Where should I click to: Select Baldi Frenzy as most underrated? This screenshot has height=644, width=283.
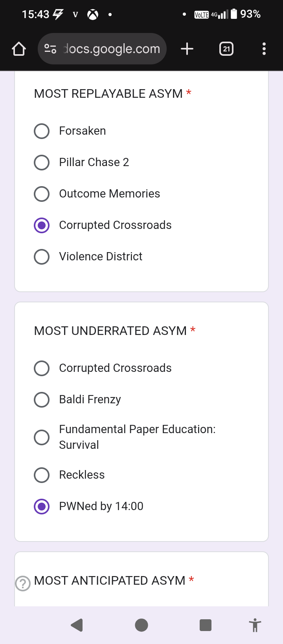click(42, 400)
